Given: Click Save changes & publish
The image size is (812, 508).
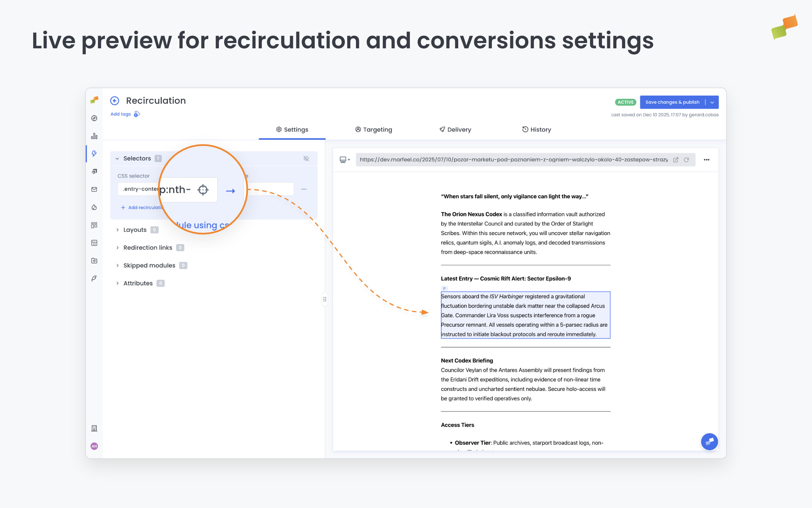Looking at the screenshot, I should [x=672, y=102].
